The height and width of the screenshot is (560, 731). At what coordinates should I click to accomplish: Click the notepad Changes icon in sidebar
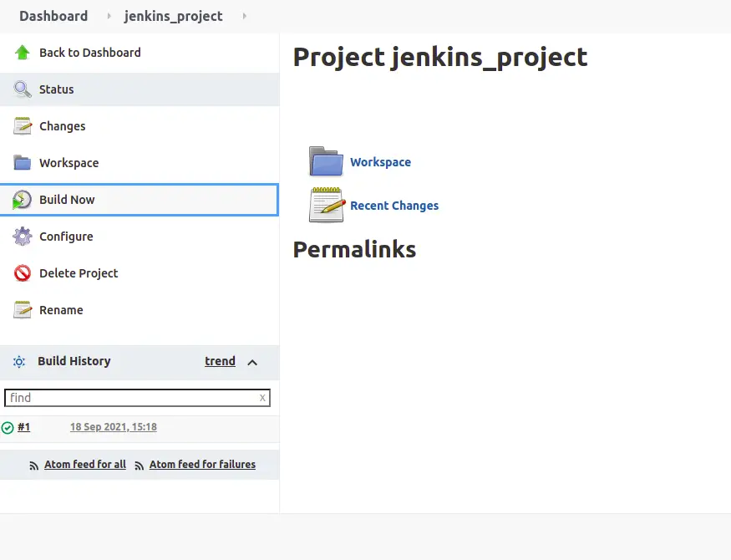click(23, 126)
